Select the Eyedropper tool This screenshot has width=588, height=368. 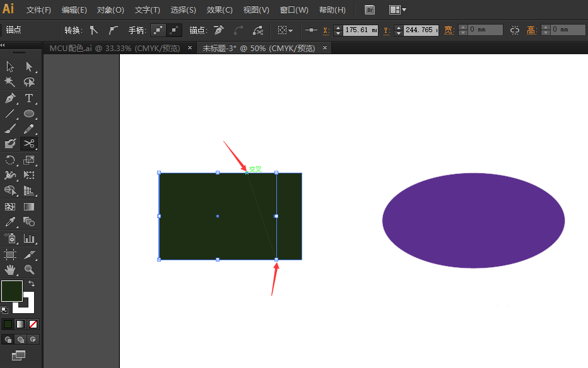click(10, 222)
